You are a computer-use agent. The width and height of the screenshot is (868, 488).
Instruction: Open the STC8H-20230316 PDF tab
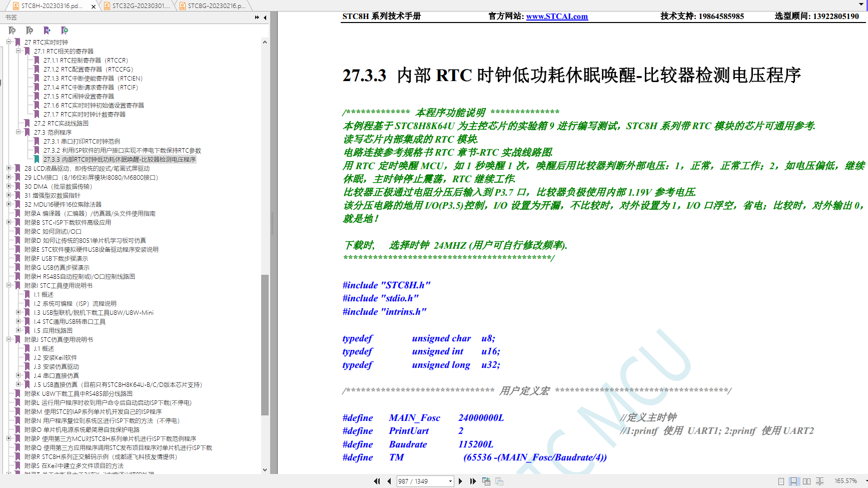pos(52,6)
